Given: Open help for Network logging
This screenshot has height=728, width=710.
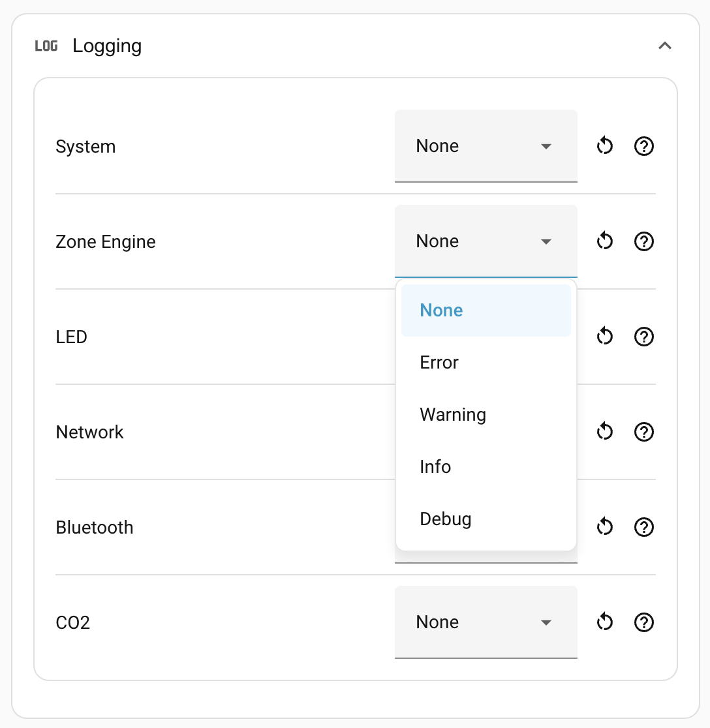Looking at the screenshot, I should point(644,432).
